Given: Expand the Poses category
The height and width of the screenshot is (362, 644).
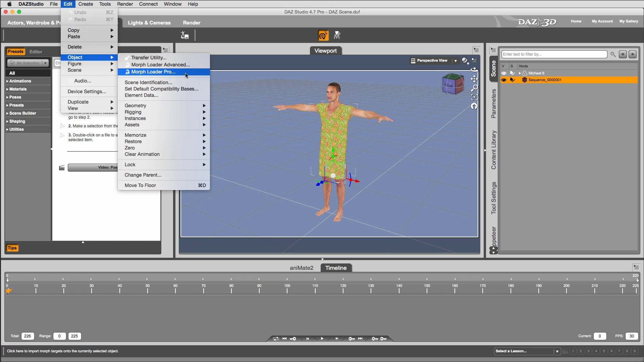Looking at the screenshot, I should point(7,97).
